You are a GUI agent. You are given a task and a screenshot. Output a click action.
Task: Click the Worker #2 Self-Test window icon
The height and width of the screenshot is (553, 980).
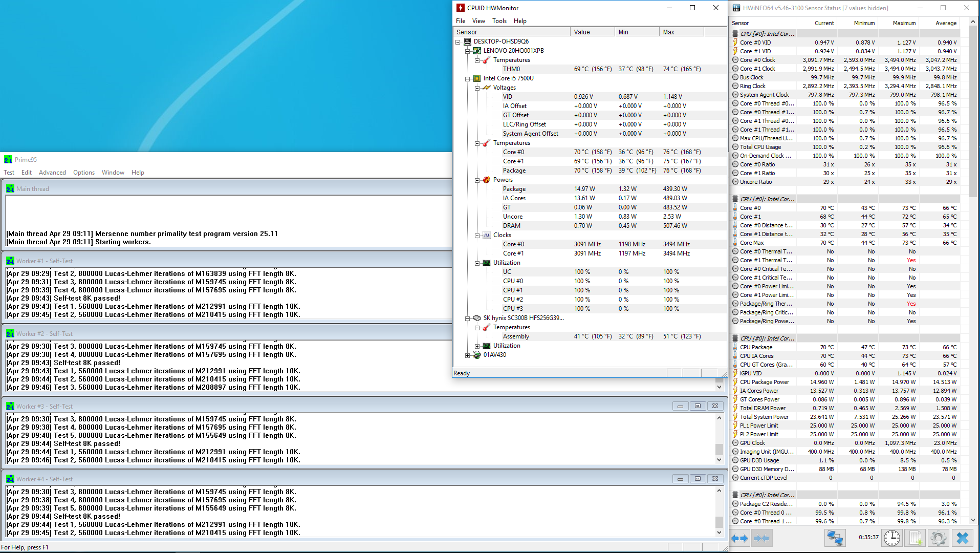[10, 334]
